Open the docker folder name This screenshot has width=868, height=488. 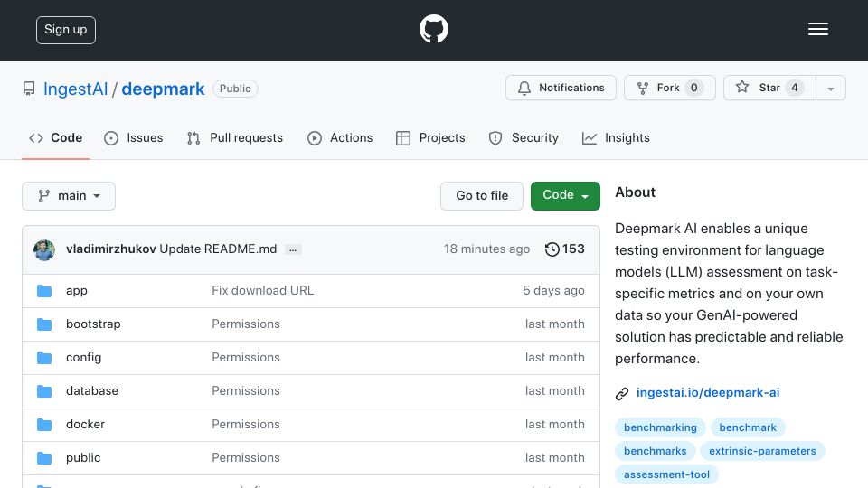point(85,425)
